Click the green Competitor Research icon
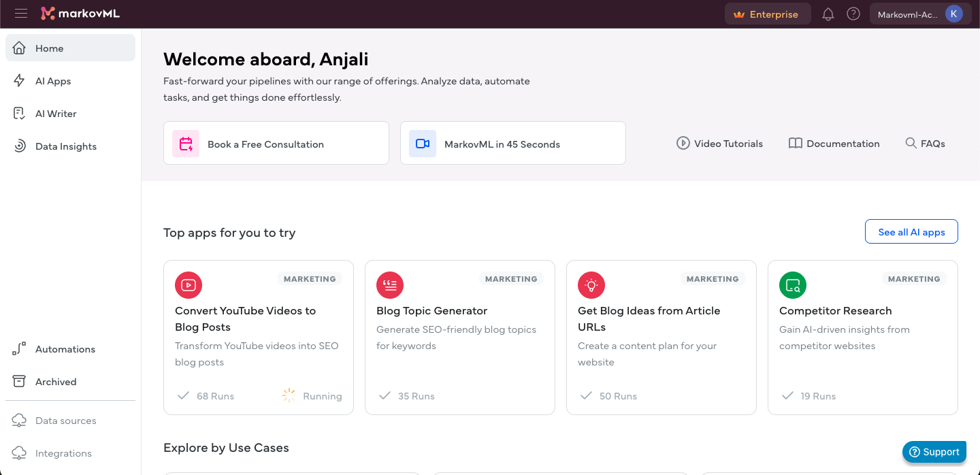This screenshot has height=475, width=980. pyautogui.click(x=793, y=285)
